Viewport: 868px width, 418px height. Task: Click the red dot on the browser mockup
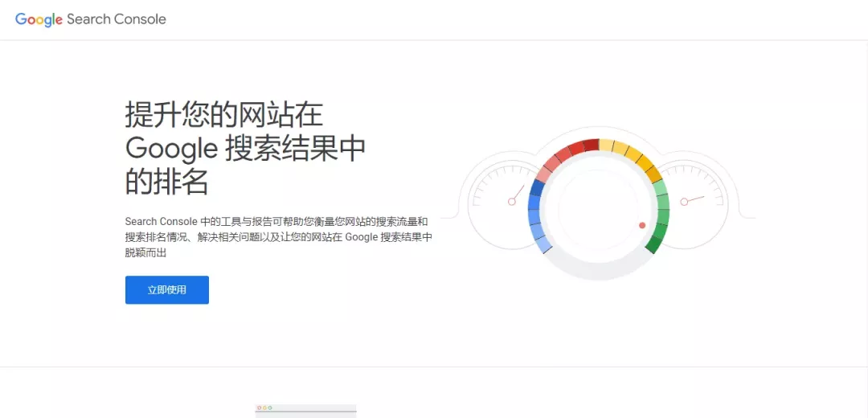(x=259, y=408)
